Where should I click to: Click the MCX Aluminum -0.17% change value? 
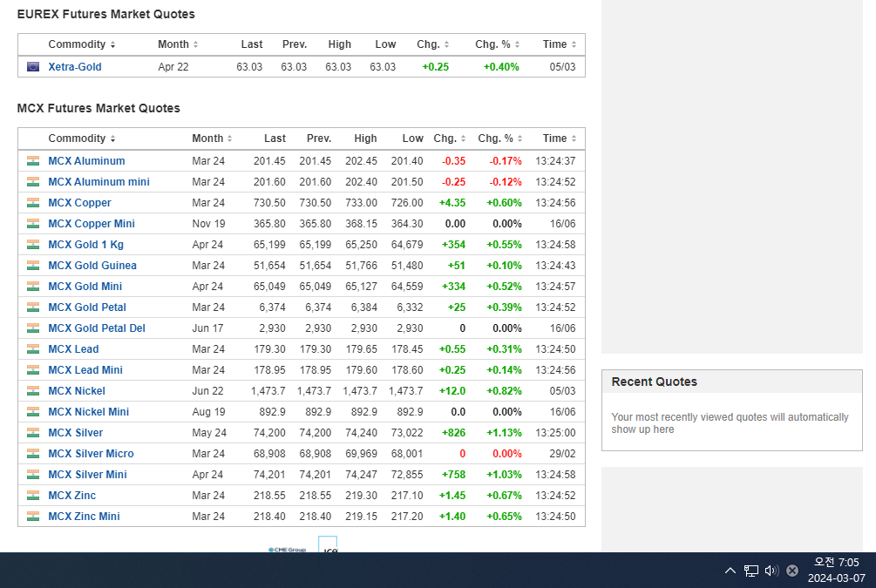click(x=506, y=161)
